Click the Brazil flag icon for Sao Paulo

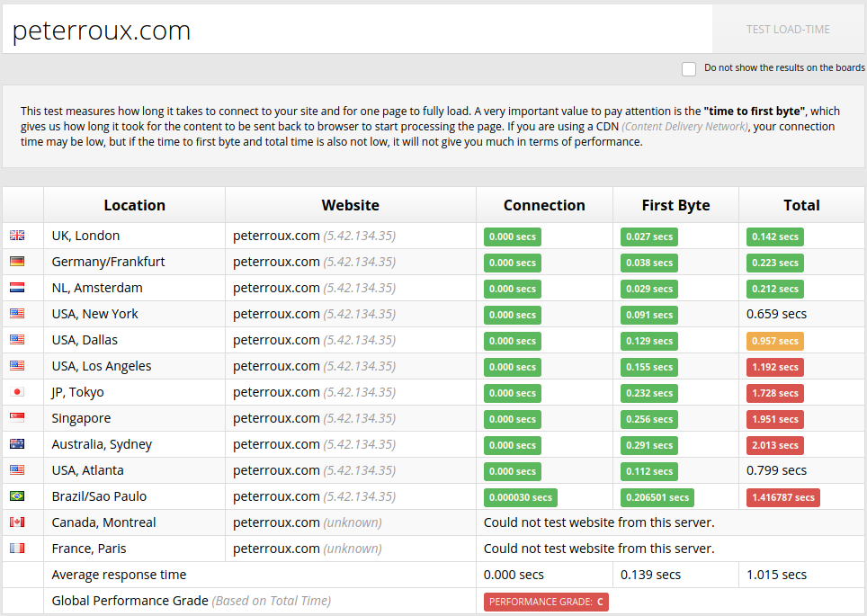(17, 495)
